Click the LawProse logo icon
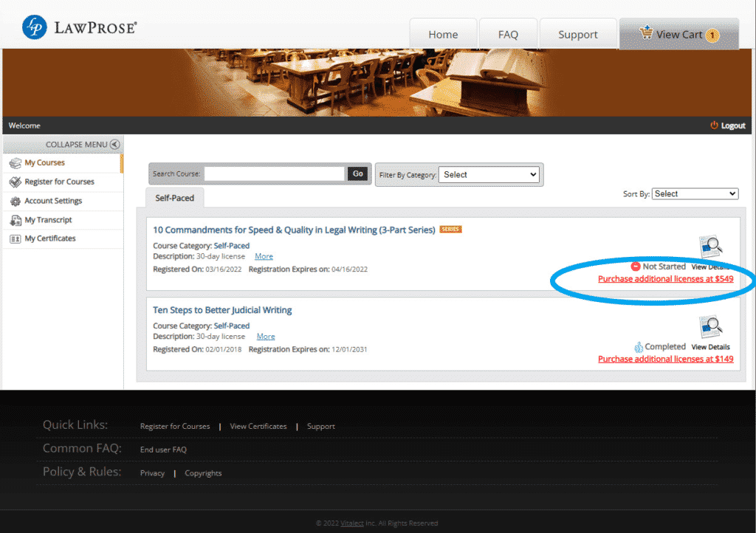Viewport: 756px width, 533px height. click(35, 27)
